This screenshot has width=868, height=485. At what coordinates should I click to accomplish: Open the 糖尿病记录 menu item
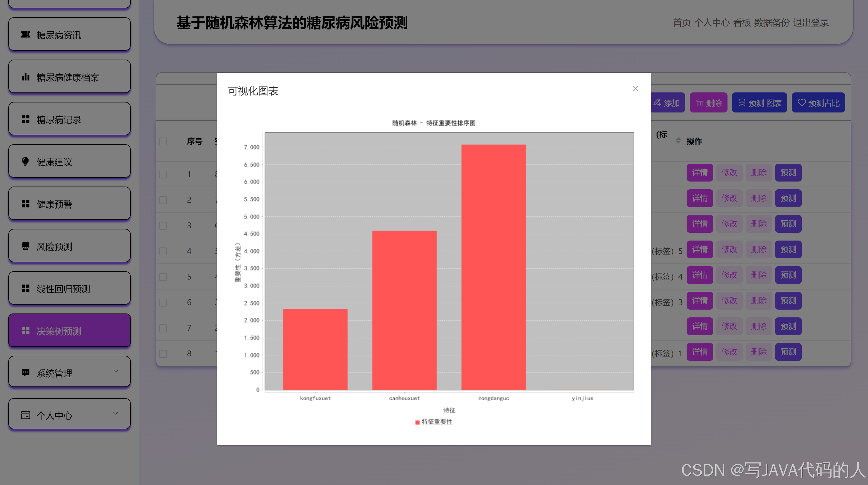point(70,119)
